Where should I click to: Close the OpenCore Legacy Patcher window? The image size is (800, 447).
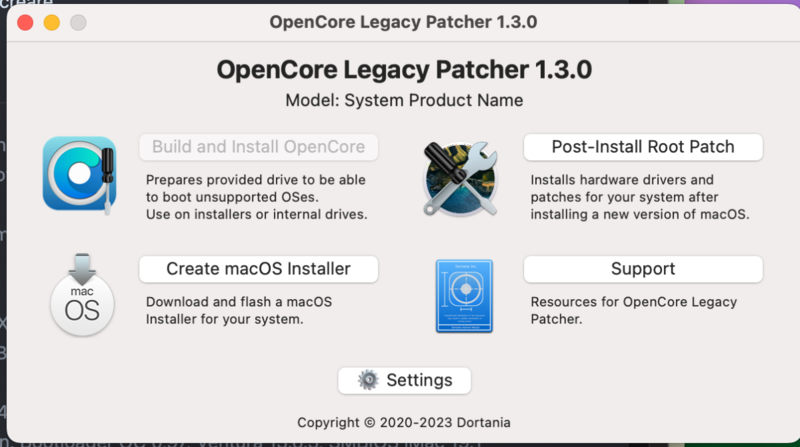(x=26, y=22)
